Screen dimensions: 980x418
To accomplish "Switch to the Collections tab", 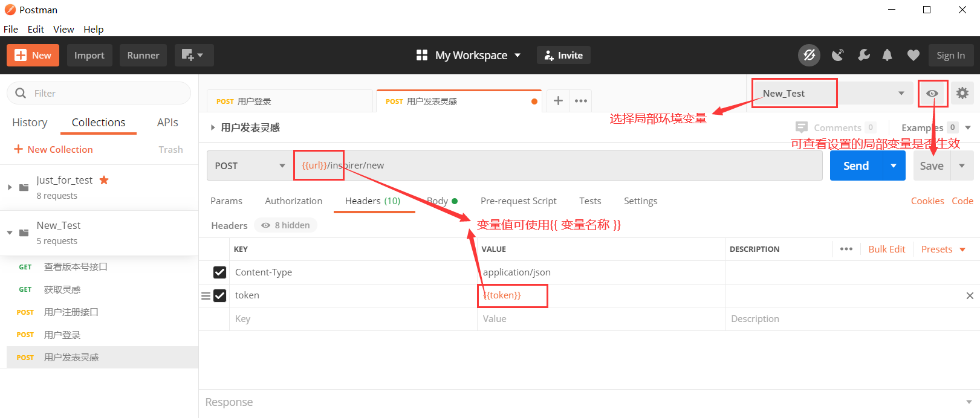I will 99,122.
